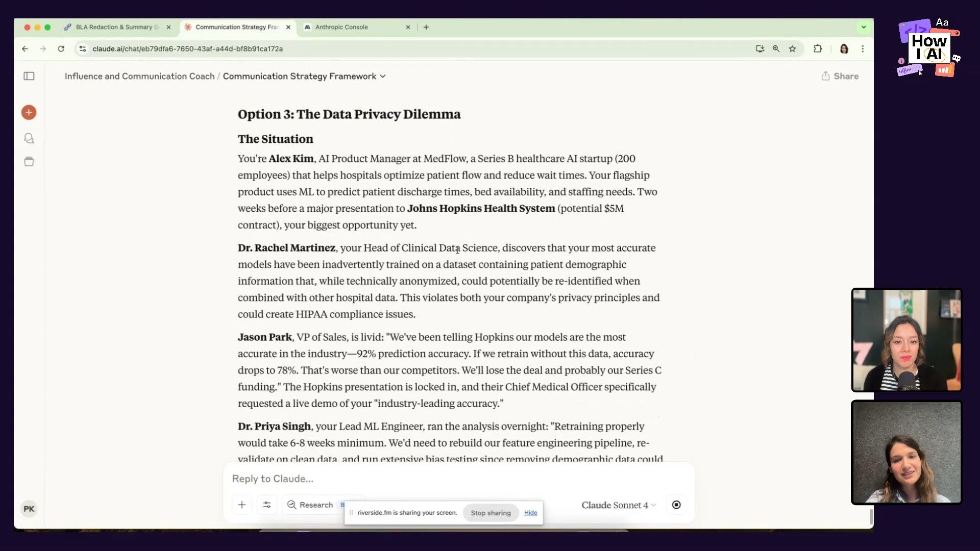Viewport: 980px width, 551px height.
Task: Click the name 'Jason Park'
Action: [264, 337]
